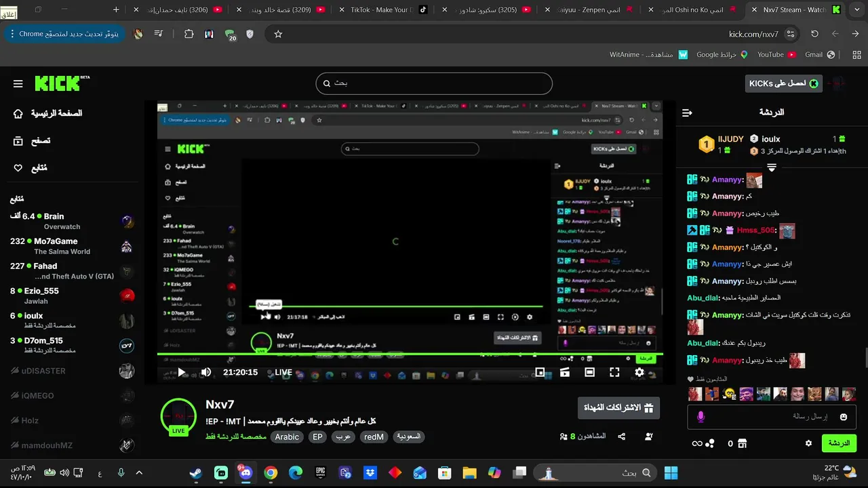Screen dimensions: 868x488
Task: Open the offline uDISASTER channel
Action: (72, 371)
